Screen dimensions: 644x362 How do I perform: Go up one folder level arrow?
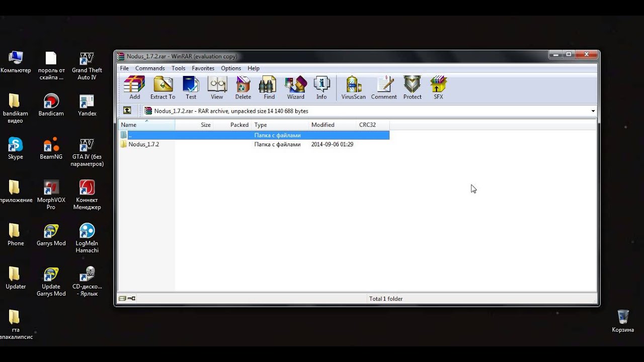coord(127,111)
